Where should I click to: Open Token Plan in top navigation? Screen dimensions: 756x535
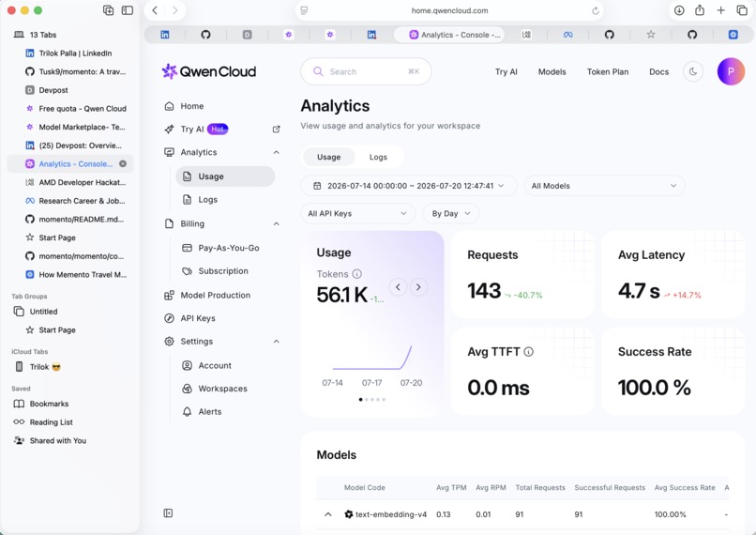608,72
